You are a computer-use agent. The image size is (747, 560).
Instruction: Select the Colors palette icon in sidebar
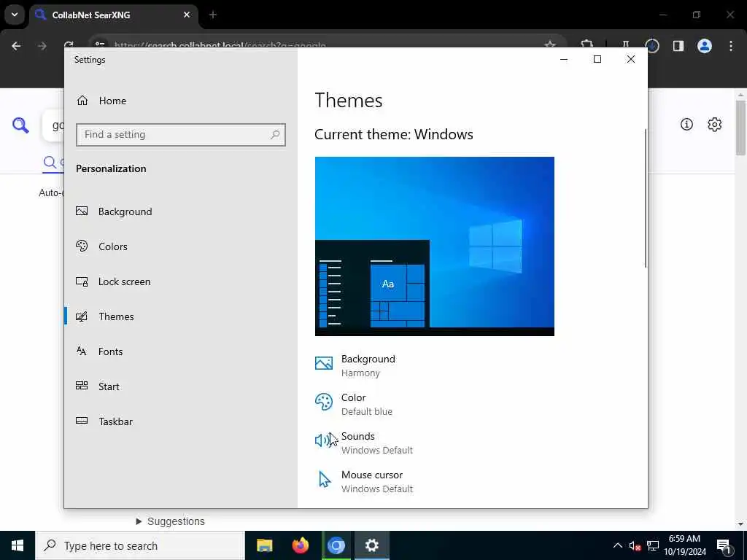pyautogui.click(x=82, y=246)
